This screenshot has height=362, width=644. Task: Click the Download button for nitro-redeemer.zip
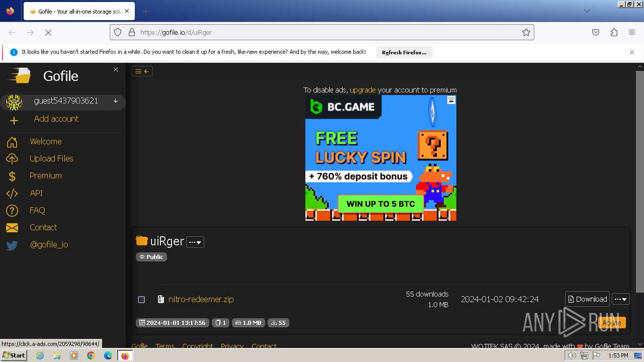(x=587, y=299)
